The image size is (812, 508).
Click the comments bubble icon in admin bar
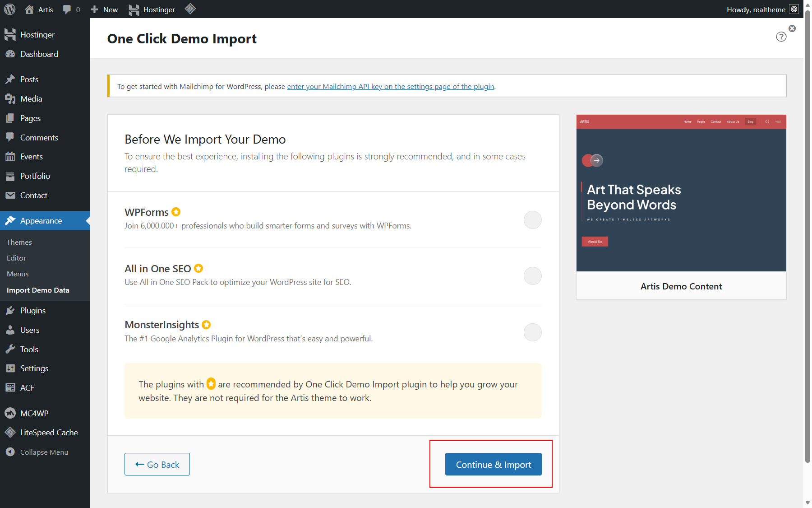click(67, 9)
